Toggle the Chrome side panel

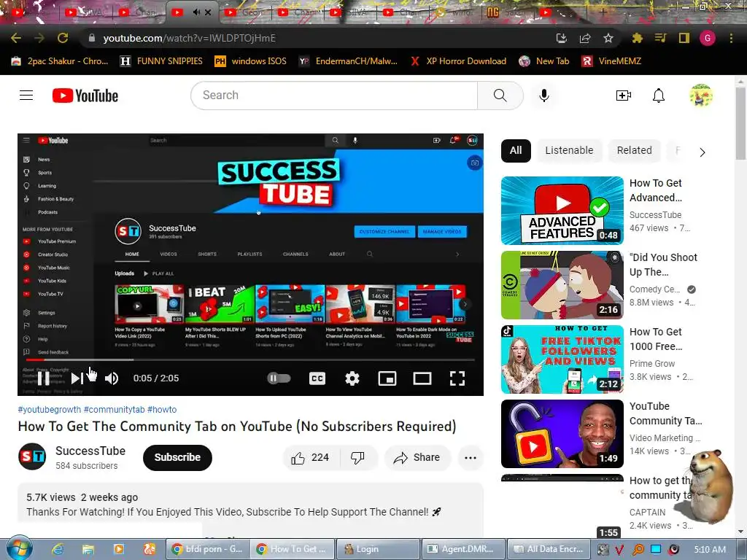point(684,38)
